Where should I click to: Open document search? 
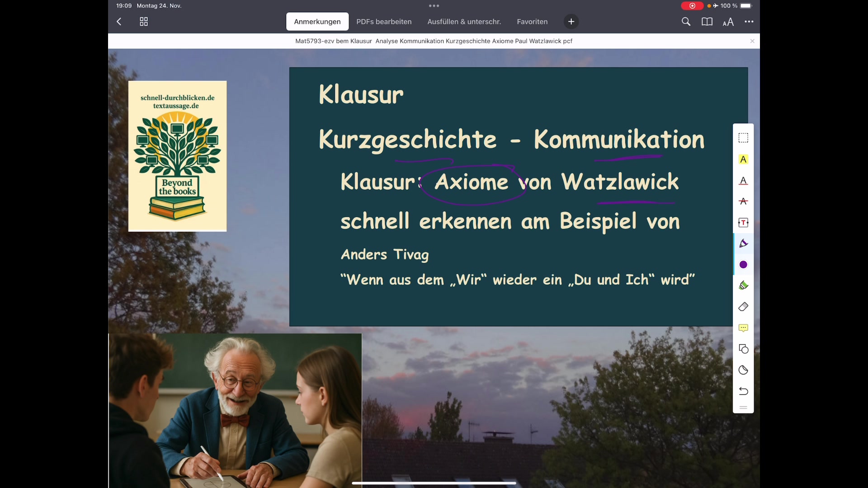(686, 21)
